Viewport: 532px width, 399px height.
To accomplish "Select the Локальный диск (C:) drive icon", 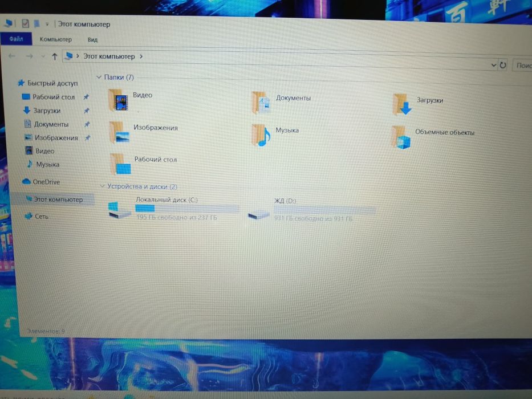I will click(119, 210).
